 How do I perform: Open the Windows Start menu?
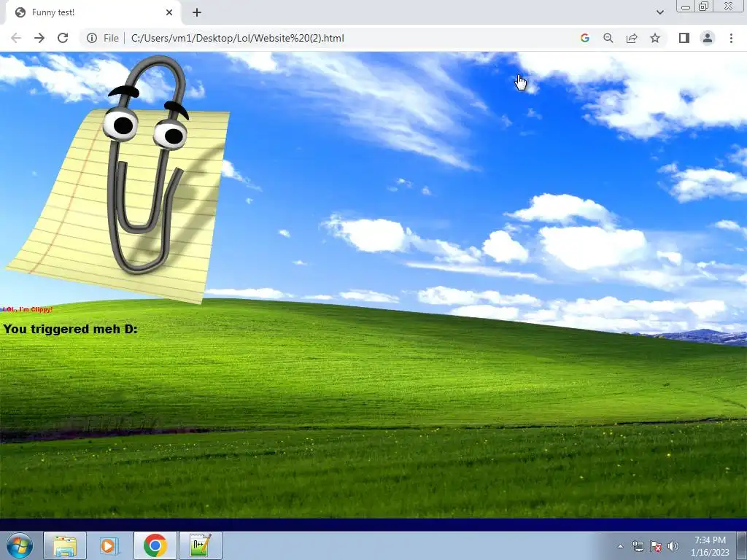click(x=20, y=545)
